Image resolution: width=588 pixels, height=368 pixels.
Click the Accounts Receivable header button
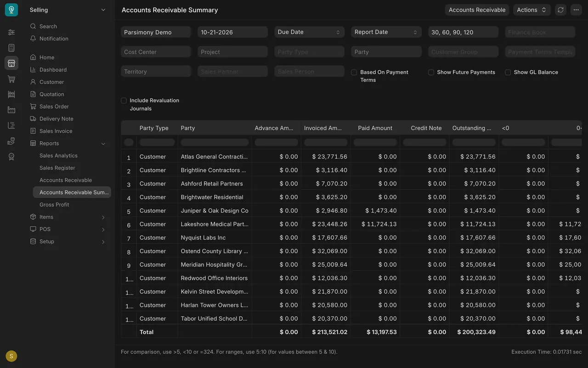477,10
